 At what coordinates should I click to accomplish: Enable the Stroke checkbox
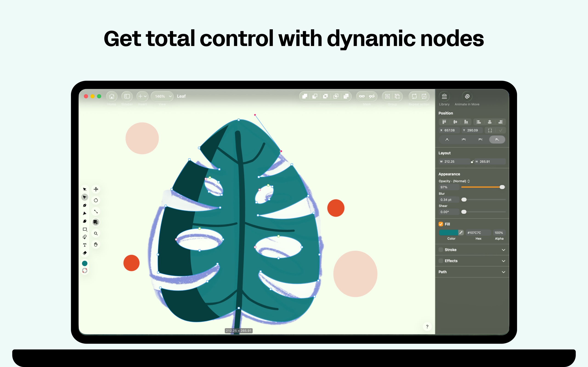click(x=441, y=250)
